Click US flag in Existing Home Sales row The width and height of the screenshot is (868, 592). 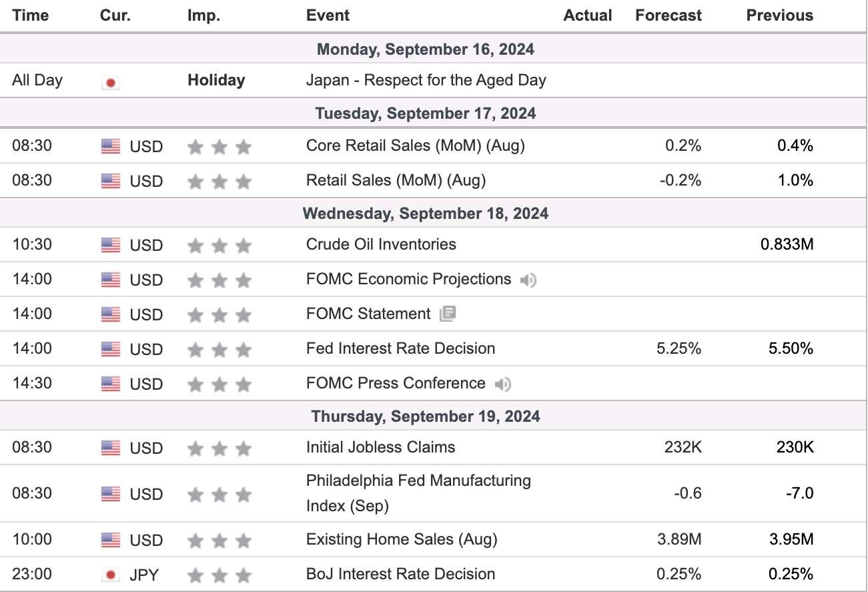pyautogui.click(x=111, y=540)
